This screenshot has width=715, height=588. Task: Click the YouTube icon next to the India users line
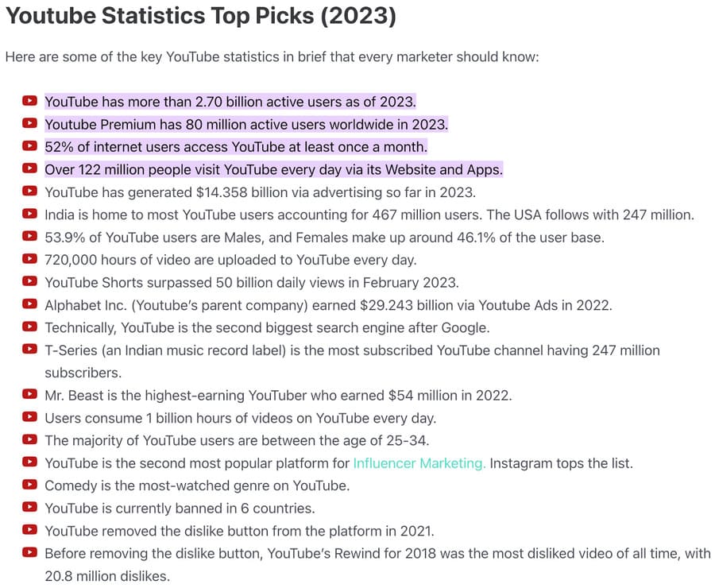pyautogui.click(x=30, y=214)
